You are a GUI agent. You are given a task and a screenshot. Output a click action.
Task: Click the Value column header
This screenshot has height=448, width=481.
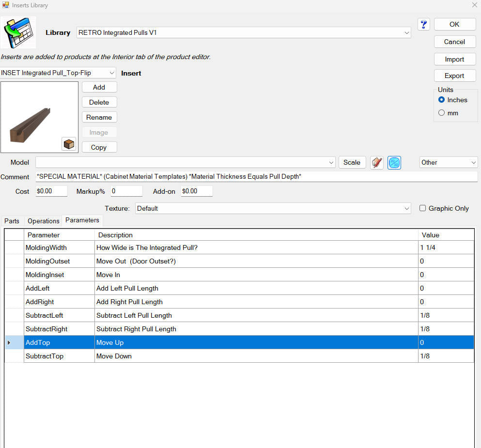[446, 235]
